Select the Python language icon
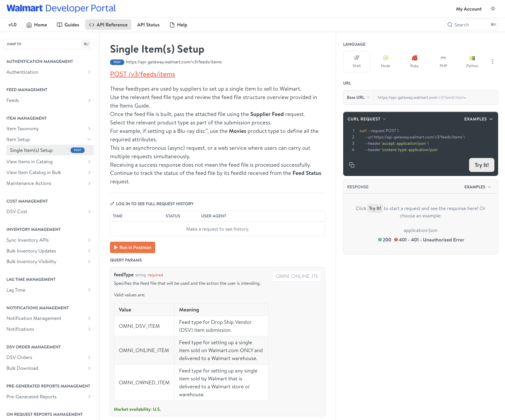 [x=472, y=58]
